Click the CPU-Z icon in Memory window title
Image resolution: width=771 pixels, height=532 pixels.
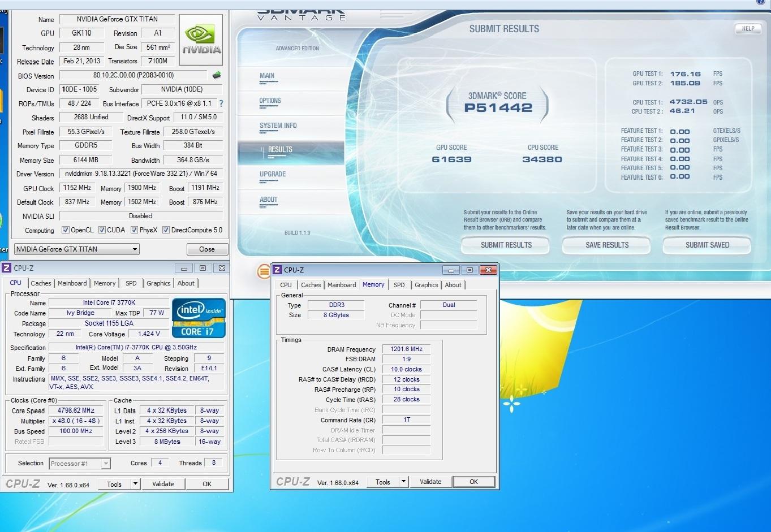click(277, 270)
